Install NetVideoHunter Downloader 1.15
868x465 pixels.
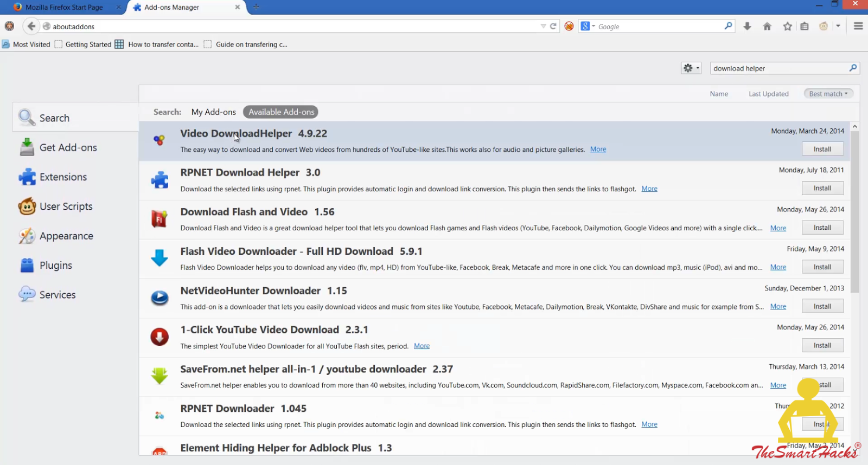pos(822,306)
